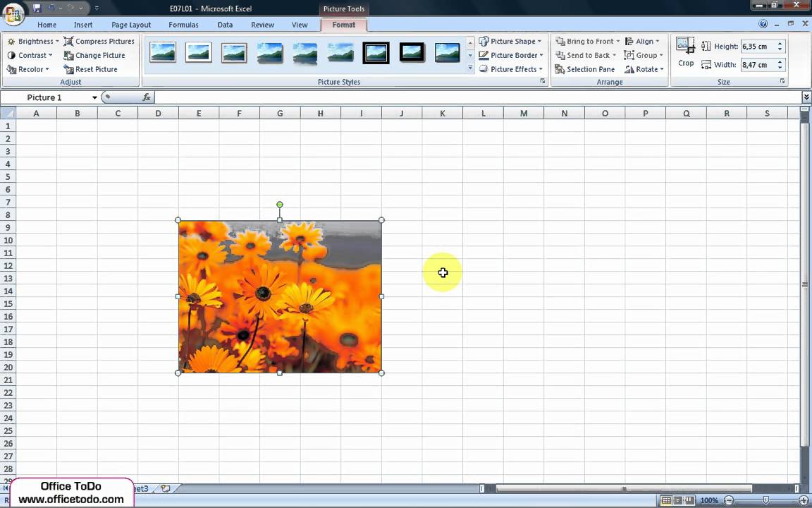Select column A header

point(36,113)
